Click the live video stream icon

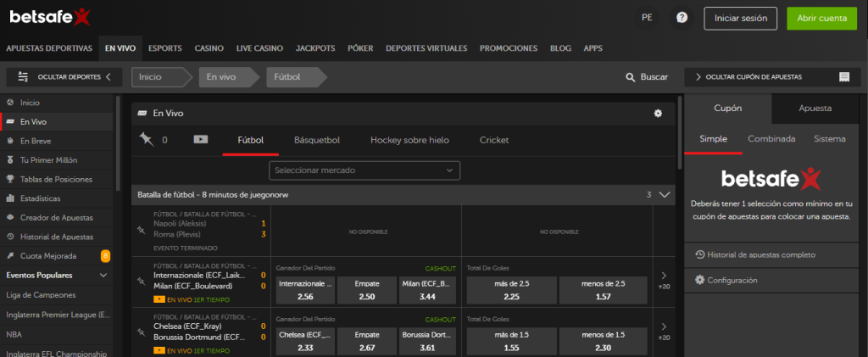(x=200, y=139)
